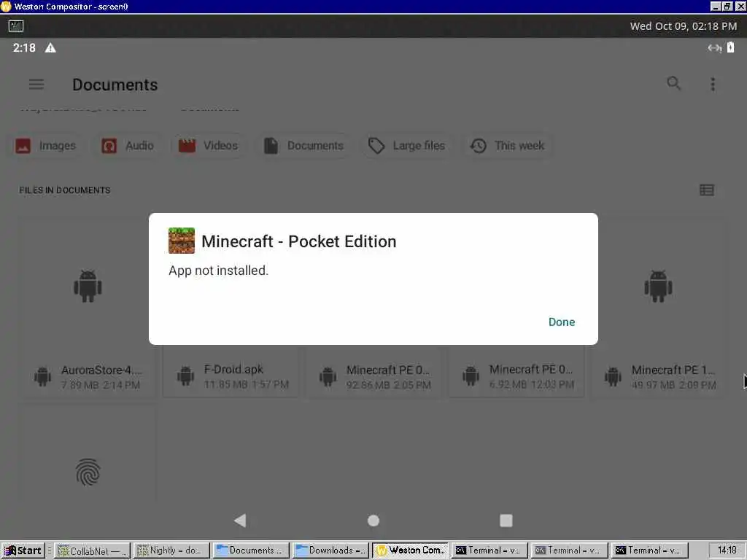Click the Android icon above Minecraft PE 1
The width and height of the screenshot is (747, 560).
659,286
